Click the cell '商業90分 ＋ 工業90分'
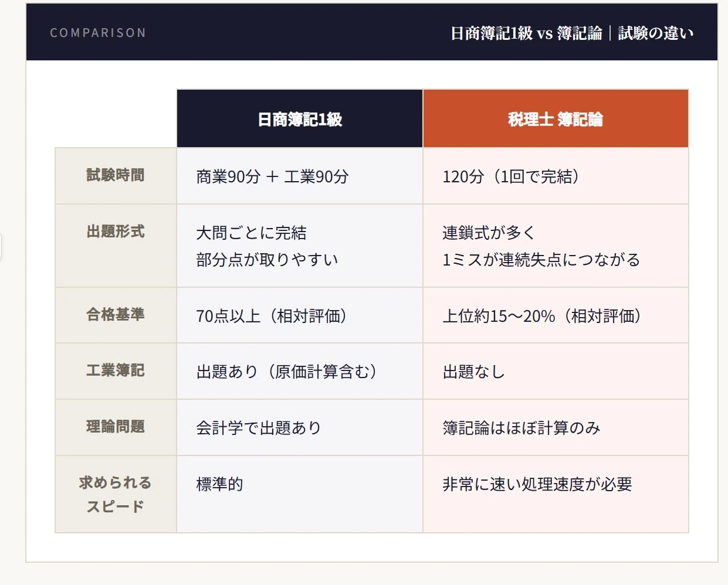 (300, 176)
